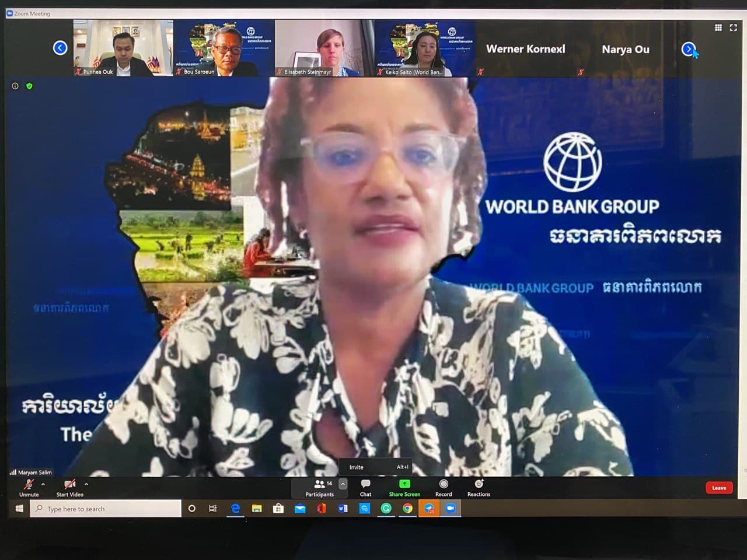Image resolution: width=747 pixels, height=560 pixels.
Task: Click the Type here to search box
Action: tap(106, 509)
